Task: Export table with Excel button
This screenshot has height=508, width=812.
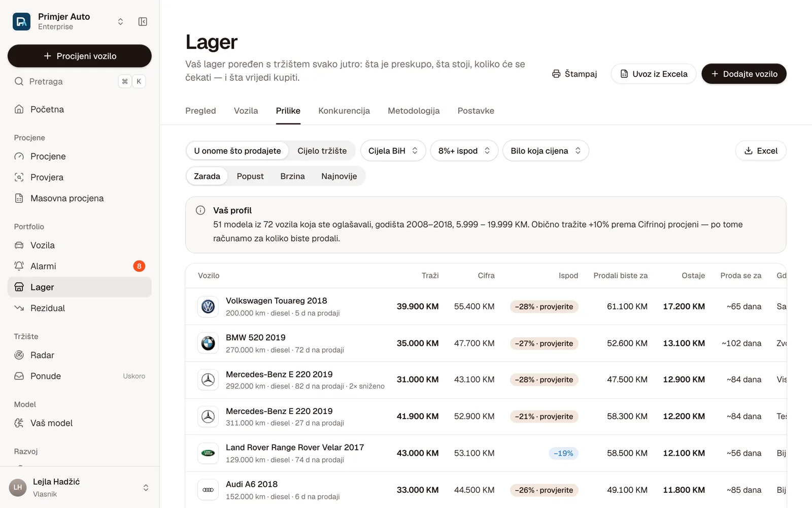Action: pos(761,151)
